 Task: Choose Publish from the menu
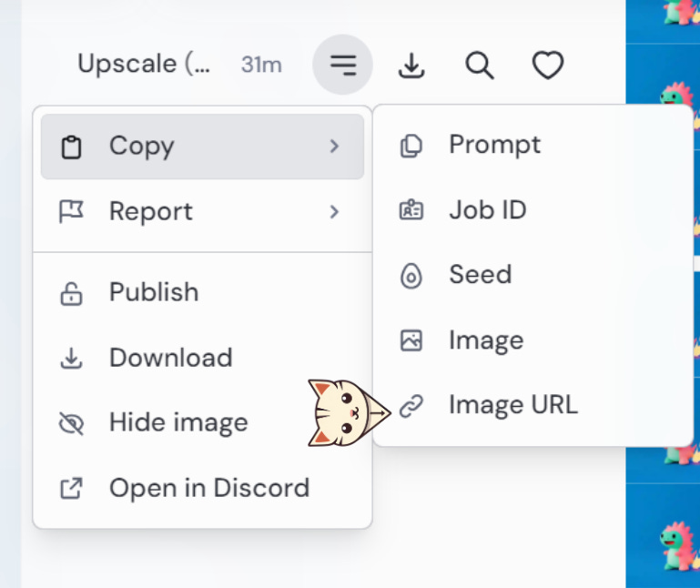(202, 293)
